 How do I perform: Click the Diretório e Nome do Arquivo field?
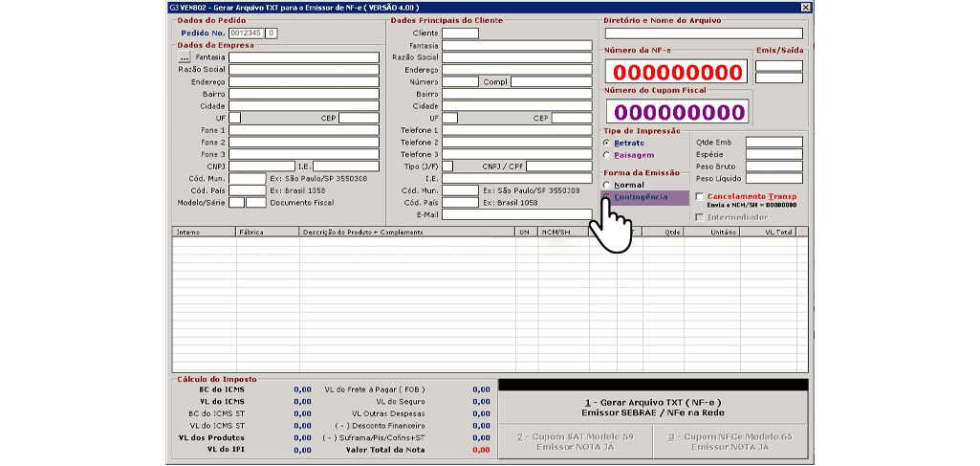point(703,33)
